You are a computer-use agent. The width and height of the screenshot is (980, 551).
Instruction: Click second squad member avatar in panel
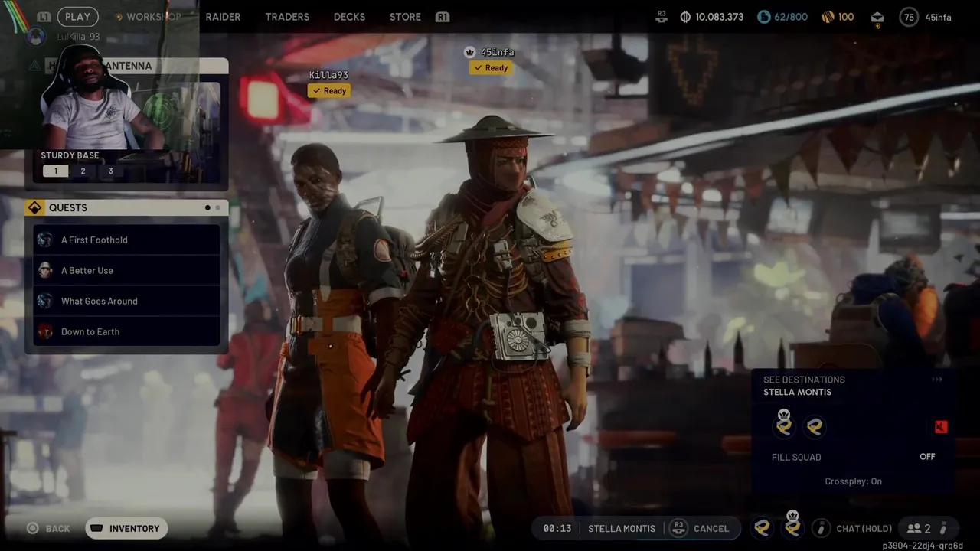815,427
